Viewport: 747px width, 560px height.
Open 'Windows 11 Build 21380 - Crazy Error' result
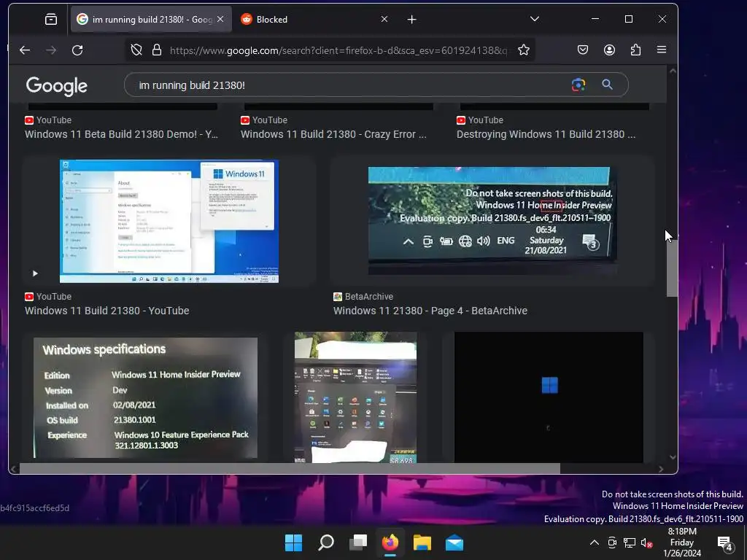click(x=333, y=134)
